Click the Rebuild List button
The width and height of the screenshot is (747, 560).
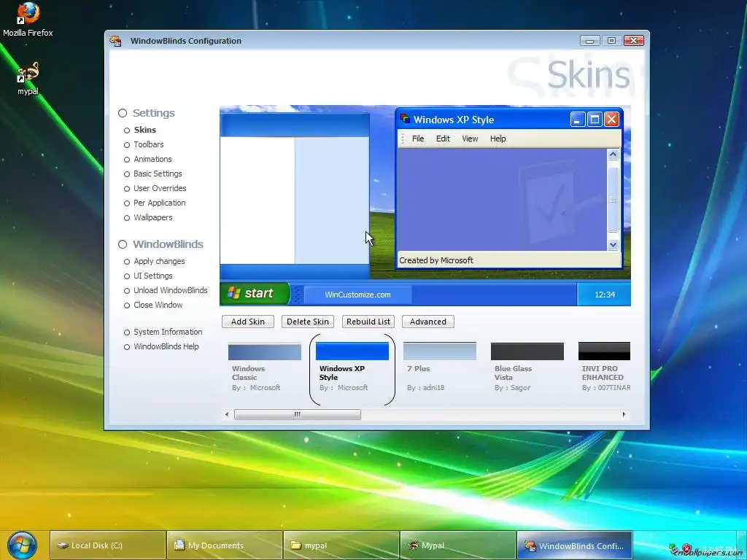[368, 322]
